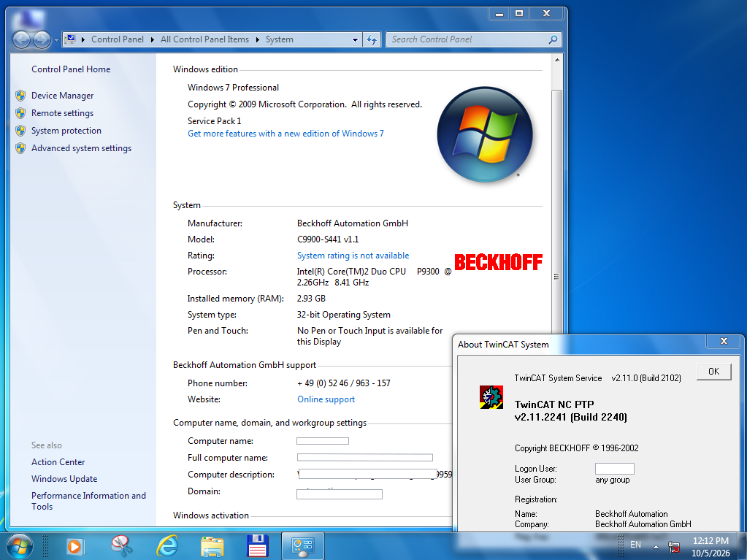Open Advanced system settings
The image size is (747, 560).
pos(82,148)
